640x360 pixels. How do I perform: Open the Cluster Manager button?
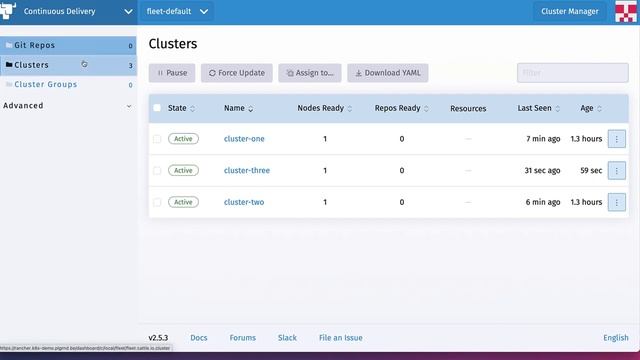coord(569,11)
